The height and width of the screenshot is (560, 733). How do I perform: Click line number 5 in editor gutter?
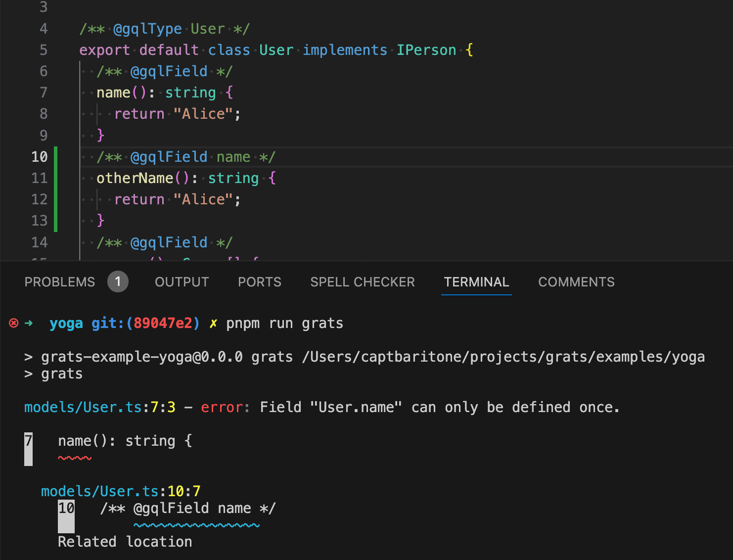pyautogui.click(x=44, y=50)
